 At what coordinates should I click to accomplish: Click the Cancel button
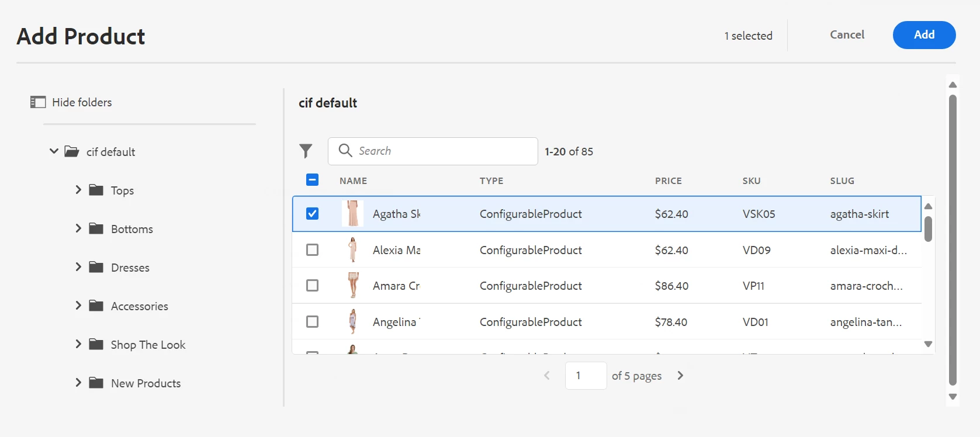tap(847, 35)
